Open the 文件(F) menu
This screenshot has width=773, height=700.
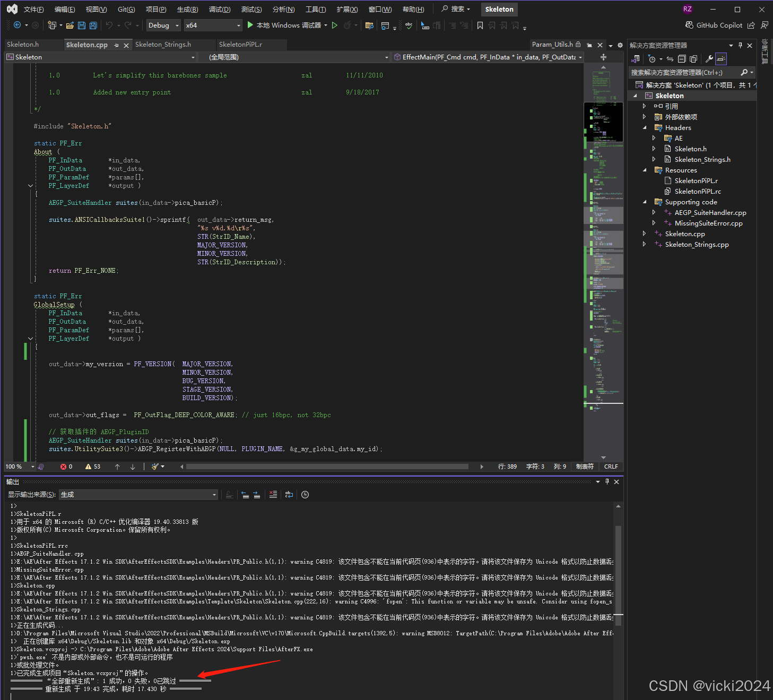pos(33,9)
